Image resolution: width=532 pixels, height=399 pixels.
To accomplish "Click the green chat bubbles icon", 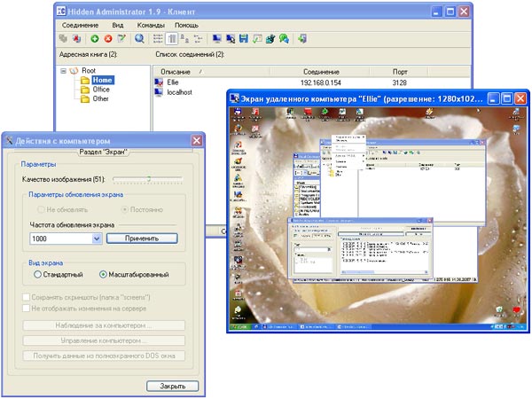I will pos(284,39).
